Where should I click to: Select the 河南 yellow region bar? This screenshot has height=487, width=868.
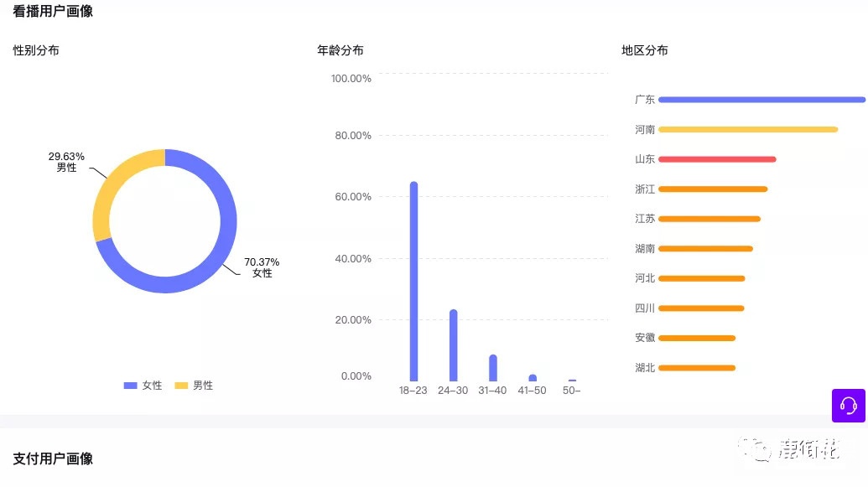point(748,129)
